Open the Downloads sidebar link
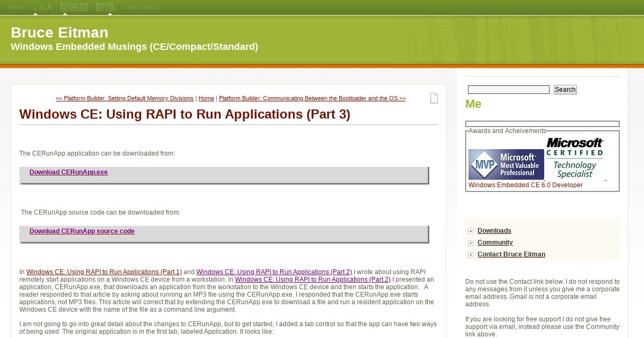This screenshot has height=338, width=644. [x=494, y=231]
